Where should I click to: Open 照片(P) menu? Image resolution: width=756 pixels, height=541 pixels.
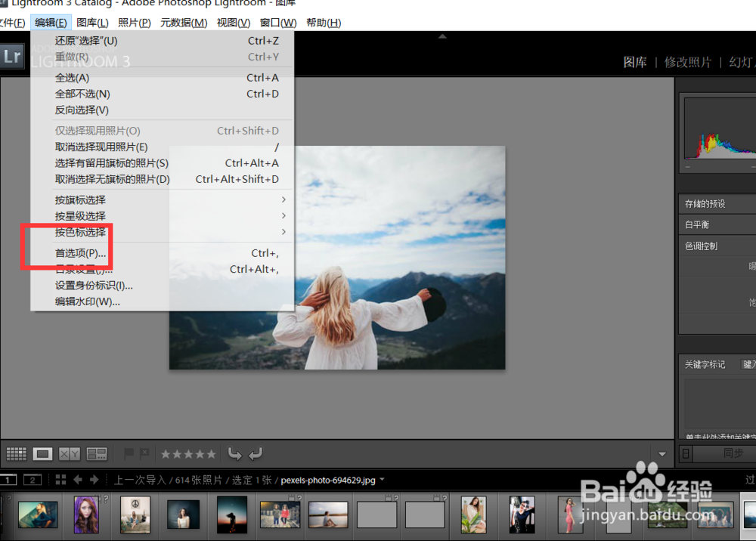point(135,23)
